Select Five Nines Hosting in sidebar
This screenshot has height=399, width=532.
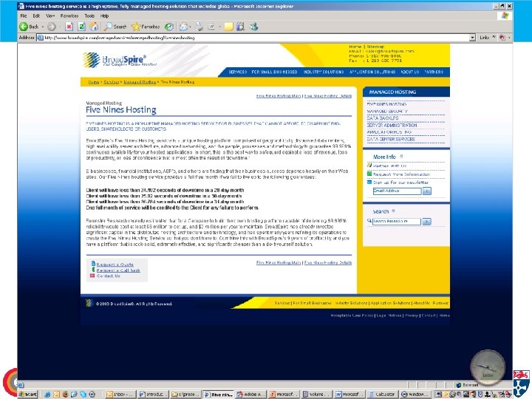386,104
